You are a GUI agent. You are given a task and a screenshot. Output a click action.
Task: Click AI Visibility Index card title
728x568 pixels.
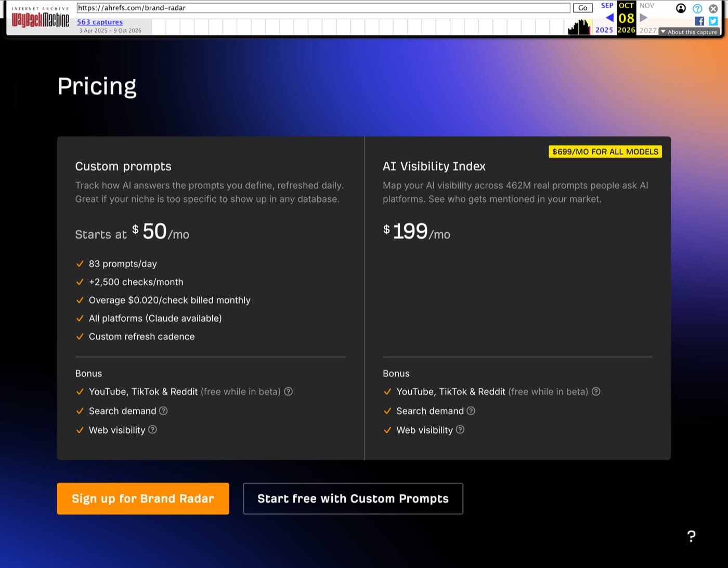tap(434, 166)
